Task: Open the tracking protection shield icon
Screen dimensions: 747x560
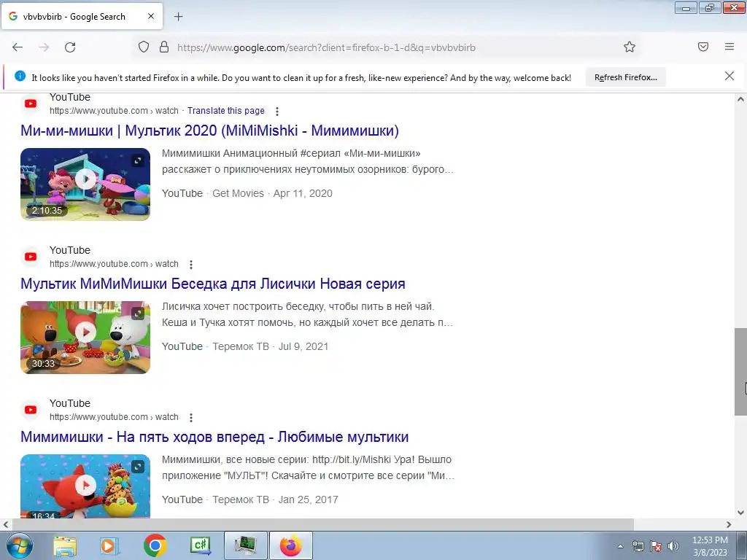Action: click(144, 47)
